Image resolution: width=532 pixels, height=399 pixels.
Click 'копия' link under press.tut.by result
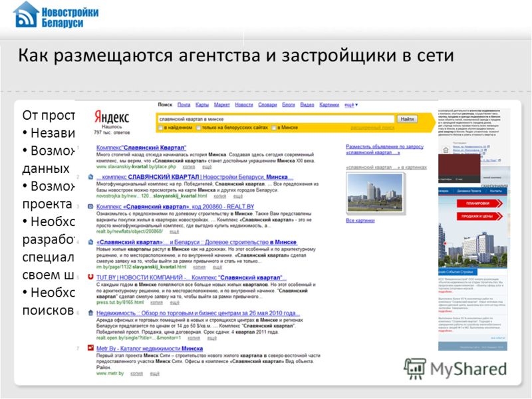point(156,303)
